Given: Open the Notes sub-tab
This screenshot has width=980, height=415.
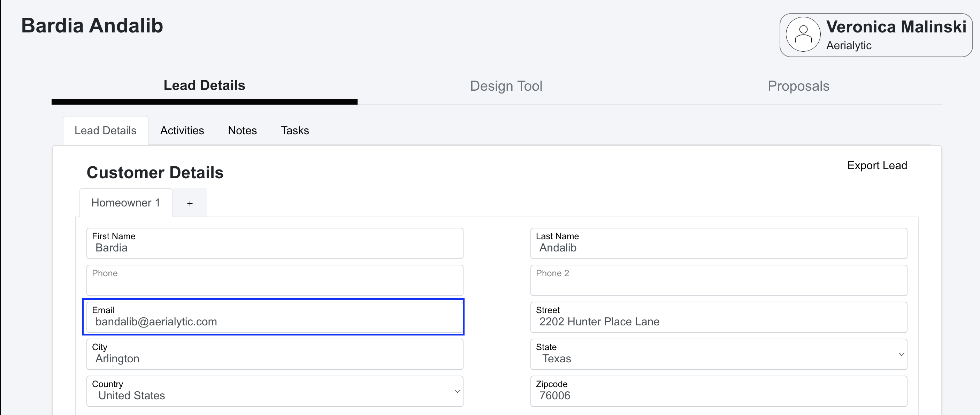Looking at the screenshot, I should 242,130.
